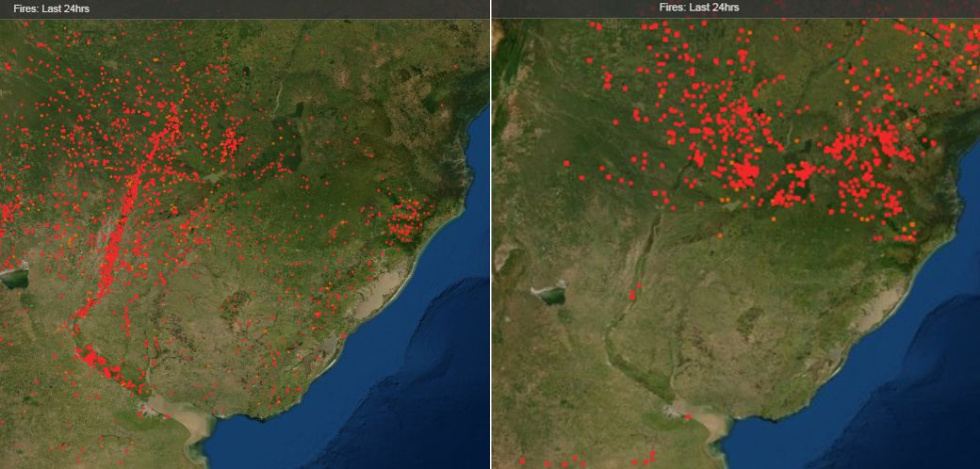The height and width of the screenshot is (469, 980).
Task: Click the right panel's "Fires: Last 24hrs" title
Action: tap(699, 8)
